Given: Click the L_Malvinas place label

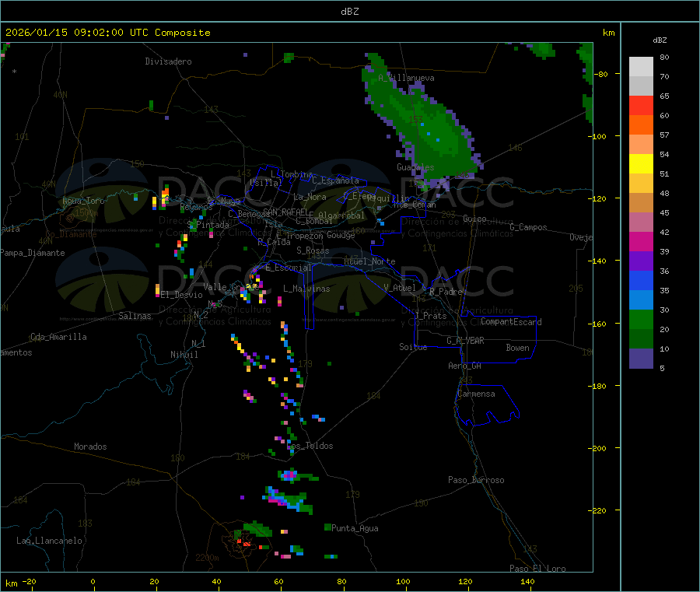Looking at the screenshot, I should pos(306,289).
